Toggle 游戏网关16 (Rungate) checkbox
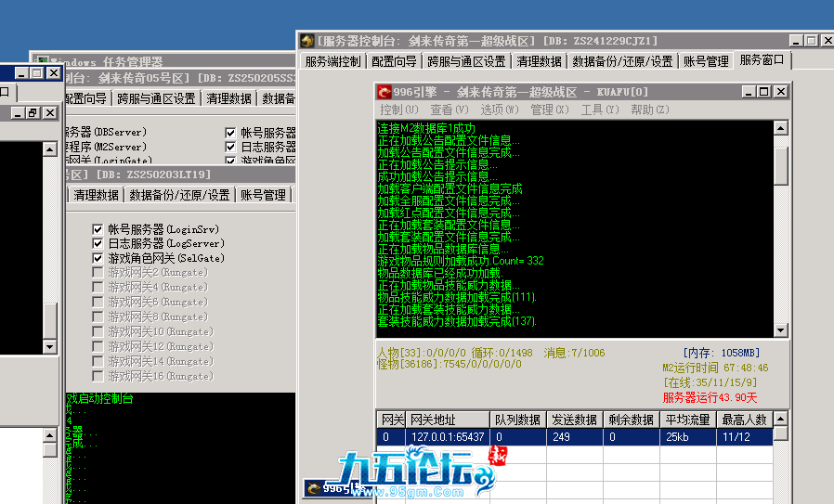 click(98, 377)
